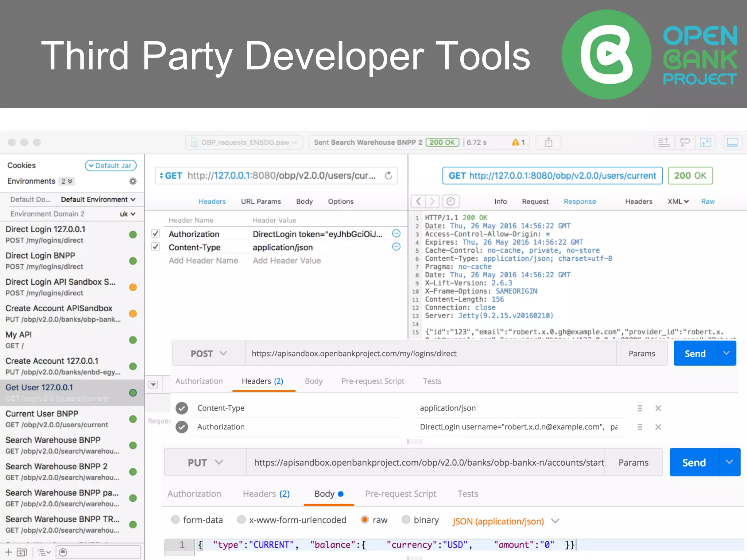Open the Info tab in response panel
Image resolution: width=747 pixels, height=560 pixels.
pos(500,201)
